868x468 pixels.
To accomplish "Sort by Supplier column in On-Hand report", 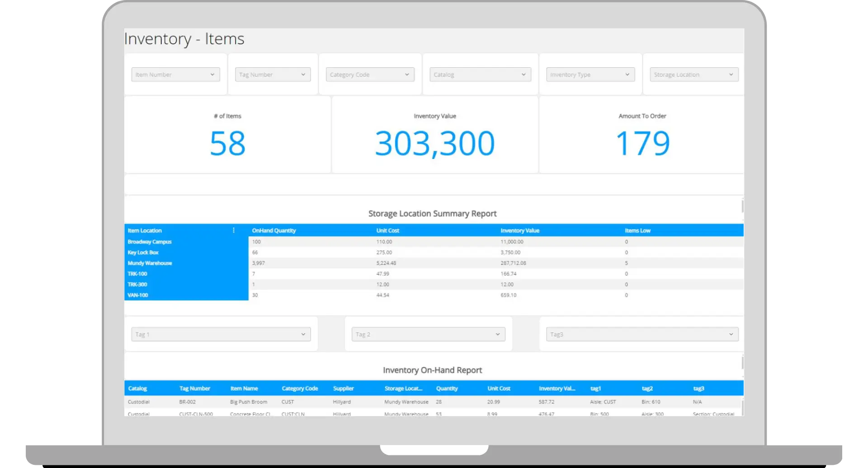I will (x=344, y=388).
